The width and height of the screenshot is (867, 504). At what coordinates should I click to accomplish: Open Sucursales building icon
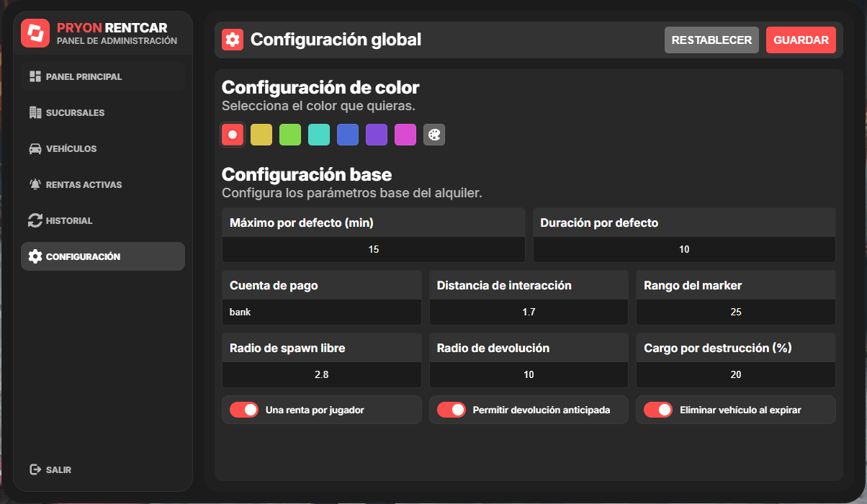click(x=35, y=112)
